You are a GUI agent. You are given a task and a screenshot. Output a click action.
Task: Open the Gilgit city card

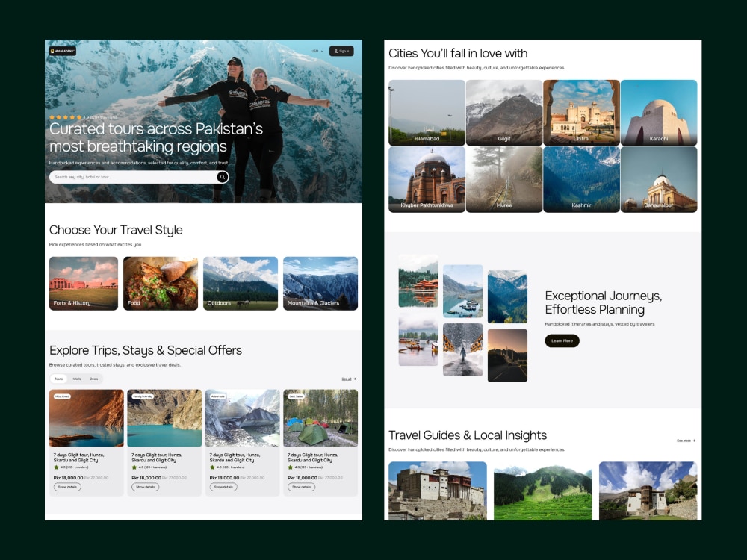click(504, 113)
